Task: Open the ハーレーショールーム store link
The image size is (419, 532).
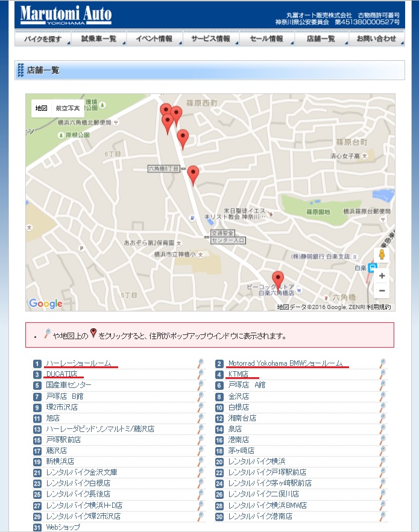Action: pyautogui.click(x=79, y=363)
